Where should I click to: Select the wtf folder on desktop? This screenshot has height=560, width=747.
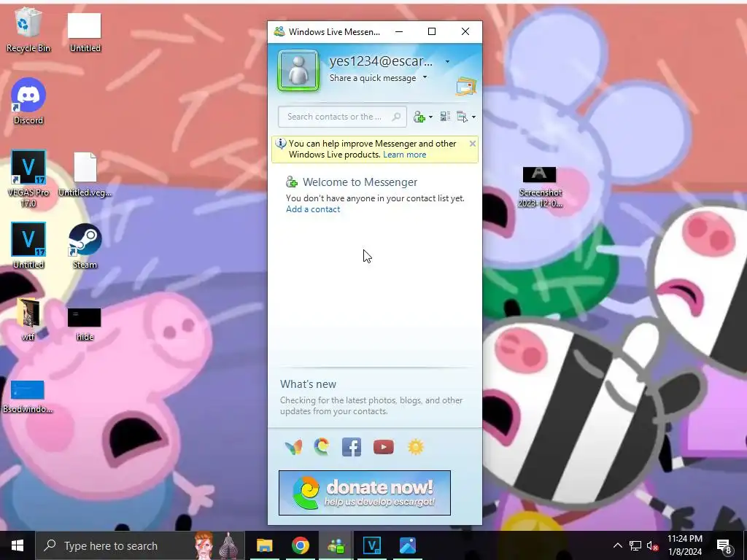pos(28,319)
